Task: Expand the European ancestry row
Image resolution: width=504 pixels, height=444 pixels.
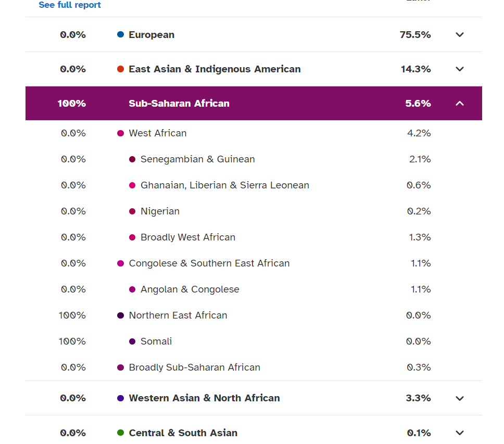Action: 459,35
